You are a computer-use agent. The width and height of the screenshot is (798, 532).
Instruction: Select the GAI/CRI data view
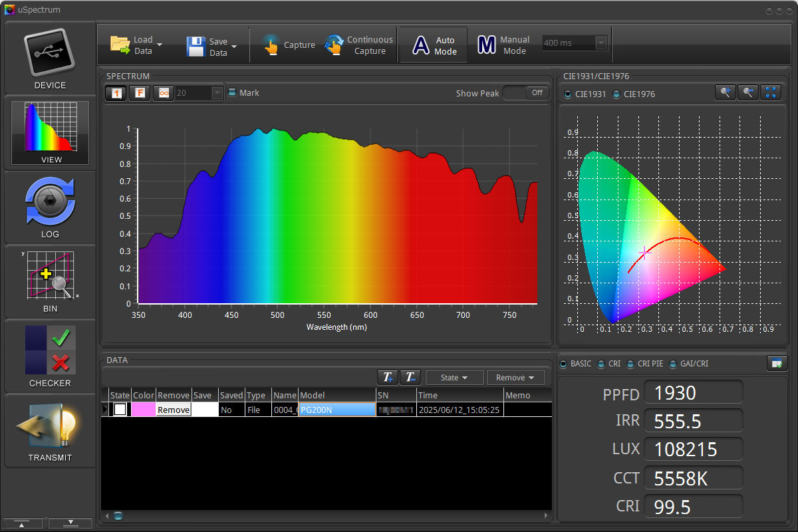tap(673, 364)
